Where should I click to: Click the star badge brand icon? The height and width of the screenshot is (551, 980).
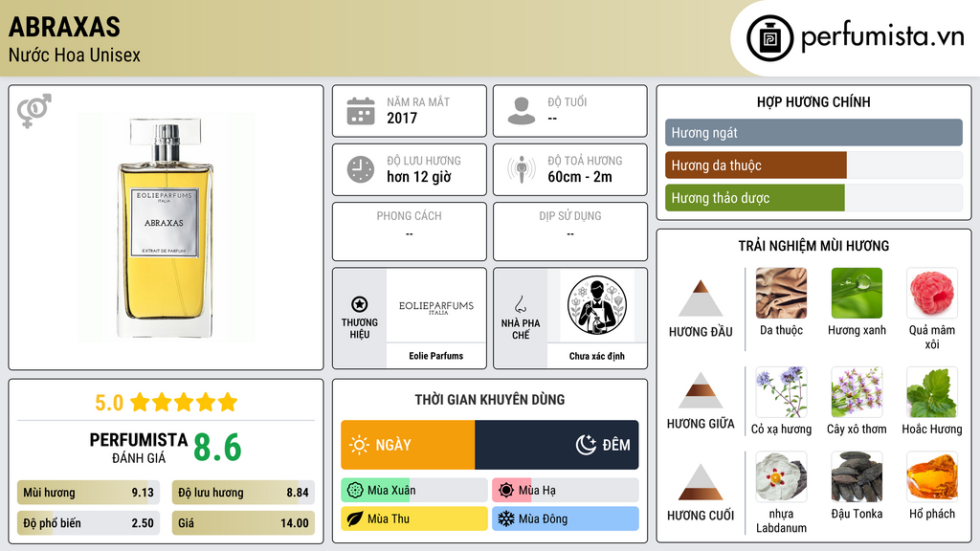[360, 304]
